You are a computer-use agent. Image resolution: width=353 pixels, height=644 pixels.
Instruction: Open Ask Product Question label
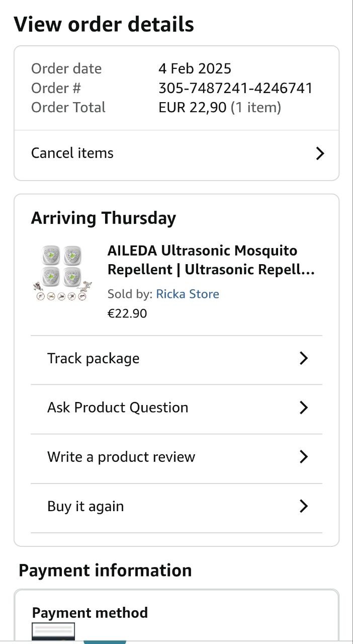[118, 408]
